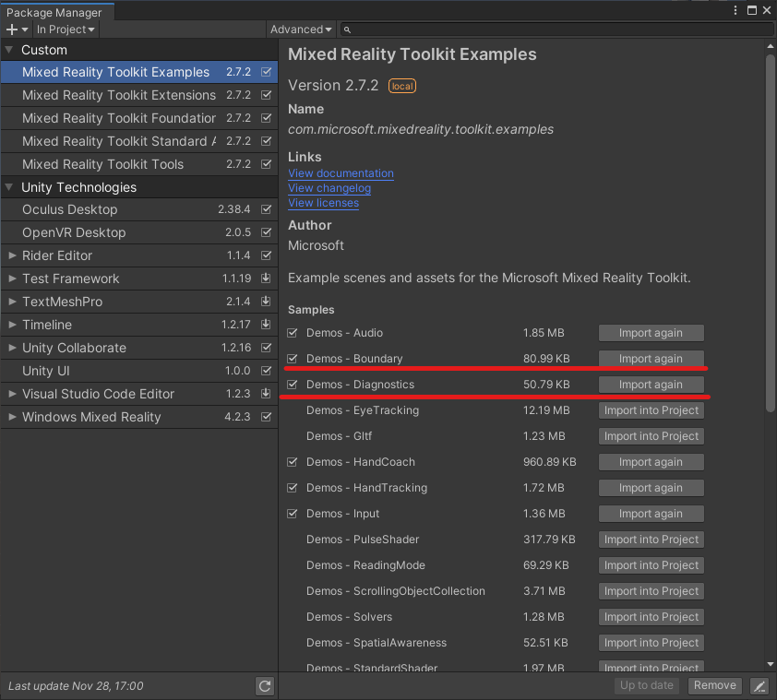
Task: Click installed check icon for Mixed Reality Toolkit Tools
Action: (266, 164)
